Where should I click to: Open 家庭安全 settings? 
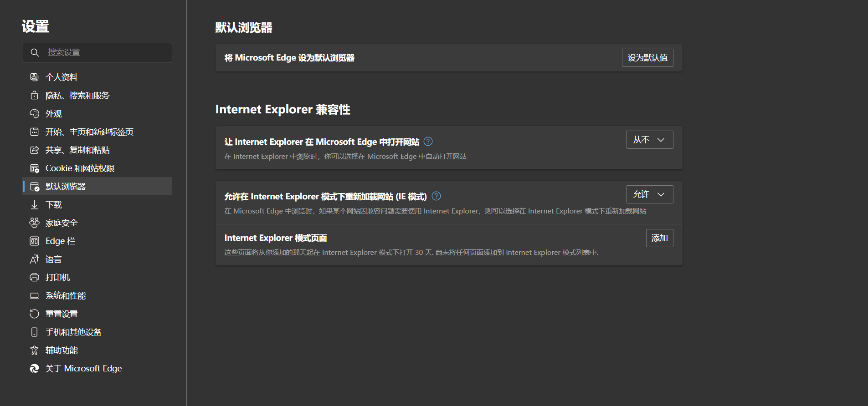[97, 223]
